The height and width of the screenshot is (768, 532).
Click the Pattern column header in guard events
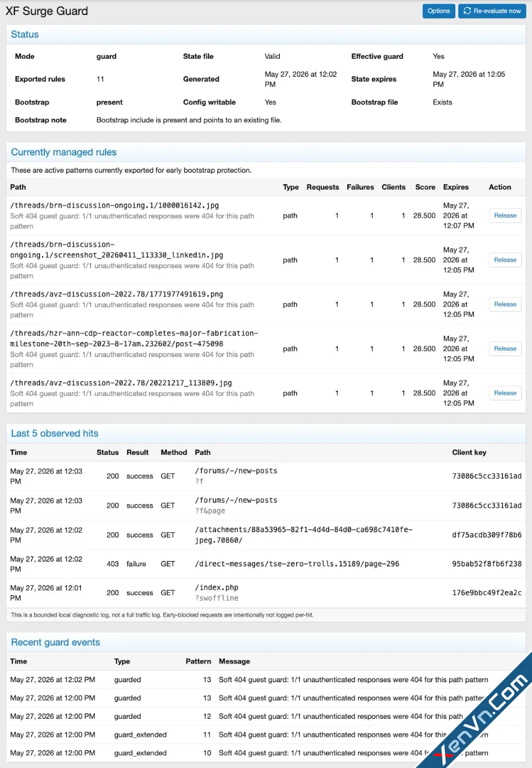[x=199, y=661]
